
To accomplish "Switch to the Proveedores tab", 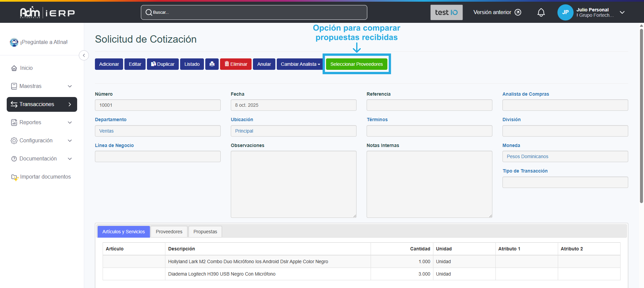I will pyautogui.click(x=169, y=232).
